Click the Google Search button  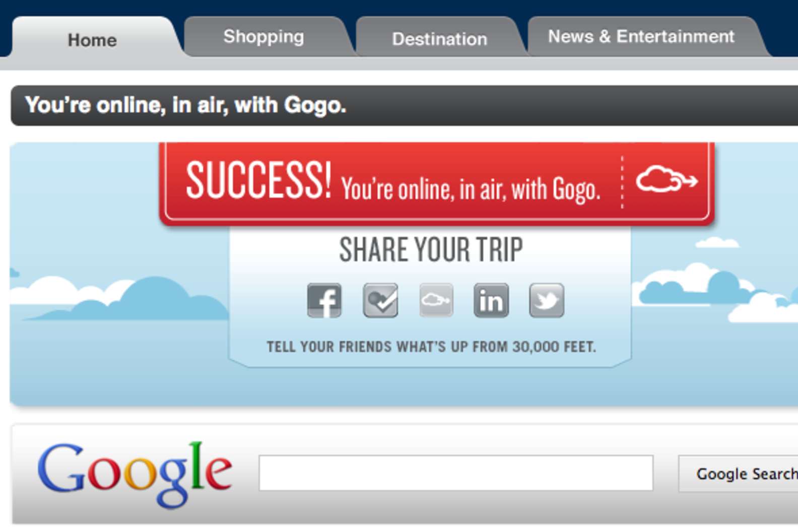[x=739, y=474]
